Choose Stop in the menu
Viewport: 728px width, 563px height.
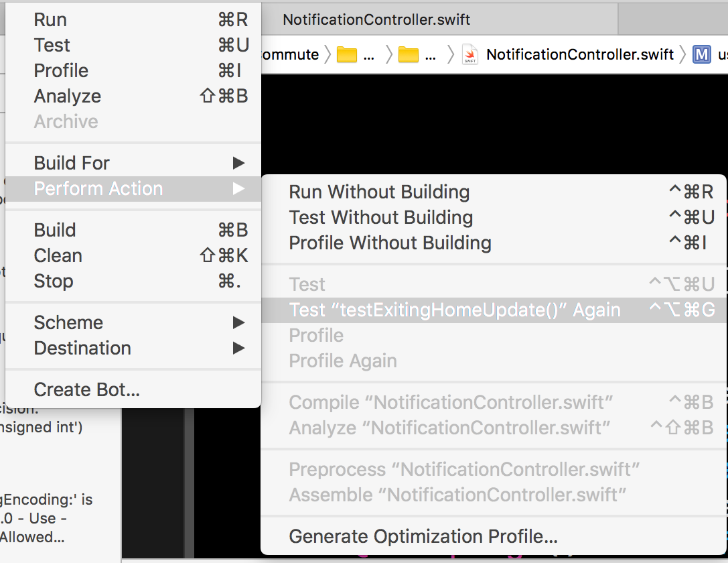pos(133,281)
